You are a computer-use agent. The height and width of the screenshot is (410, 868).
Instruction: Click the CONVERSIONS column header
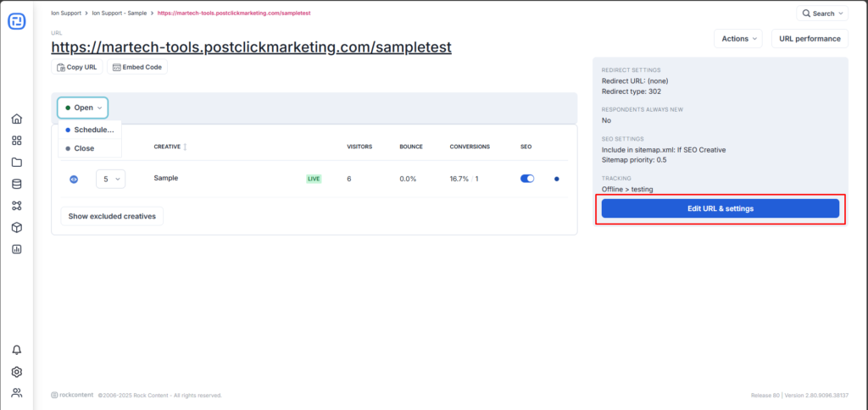point(470,147)
